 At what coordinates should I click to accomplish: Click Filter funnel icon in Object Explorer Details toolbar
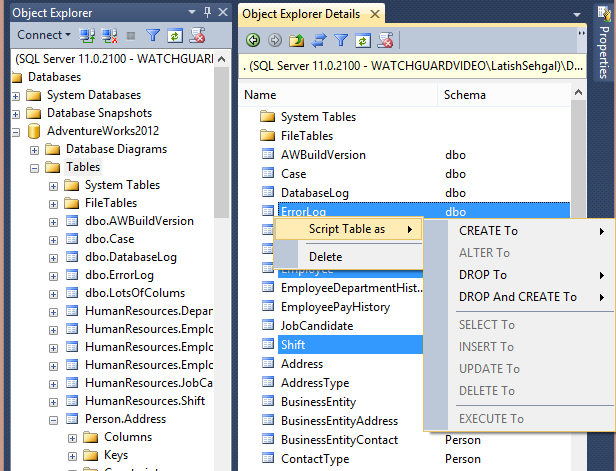click(340, 40)
